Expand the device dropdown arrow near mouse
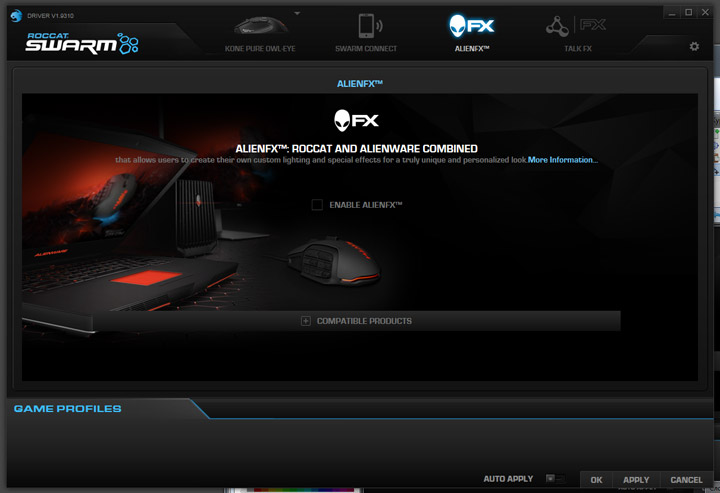Viewport: 720px width, 493px height. 297,13
